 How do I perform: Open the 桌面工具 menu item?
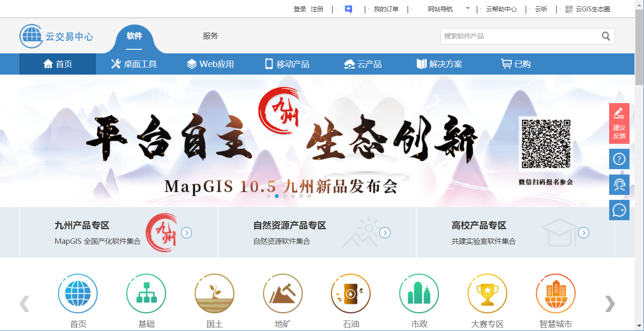134,64
